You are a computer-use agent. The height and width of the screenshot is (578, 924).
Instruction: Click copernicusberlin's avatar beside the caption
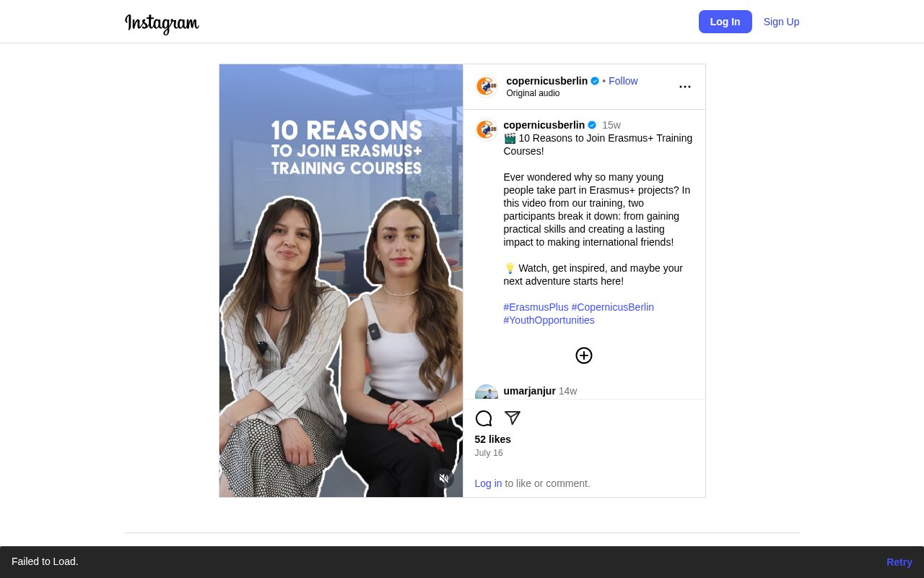coord(487,129)
